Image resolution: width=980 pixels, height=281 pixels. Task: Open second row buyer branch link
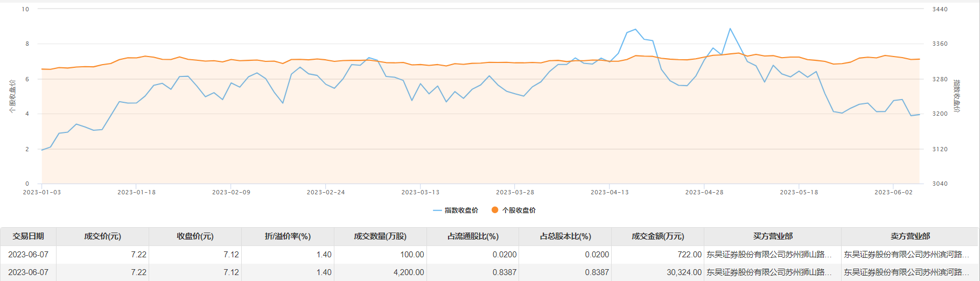click(769, 272)
